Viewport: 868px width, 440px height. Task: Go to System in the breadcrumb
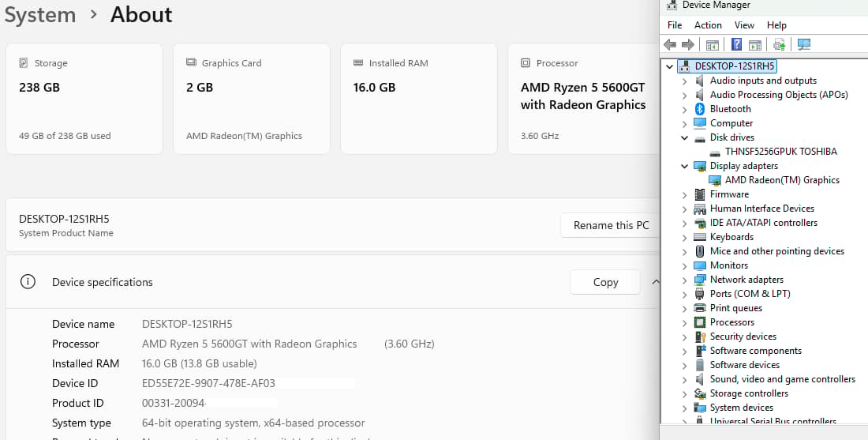click(x=40, y=15)
